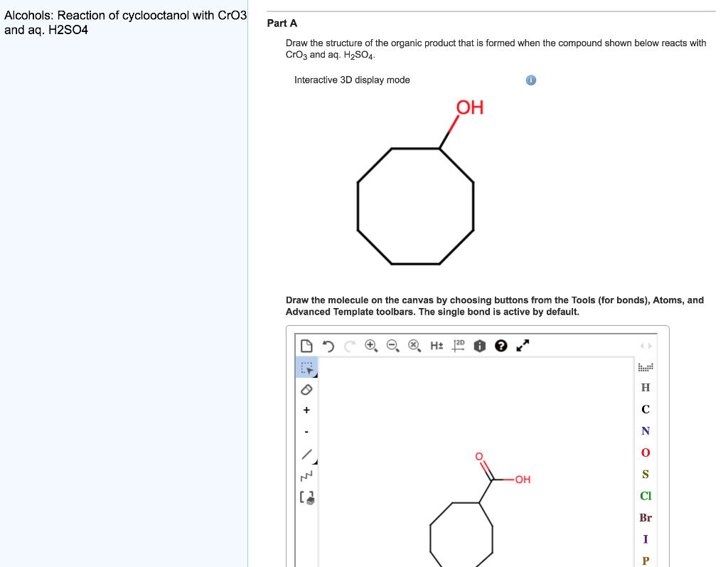Select the negative charge tool

click(306, 430)
